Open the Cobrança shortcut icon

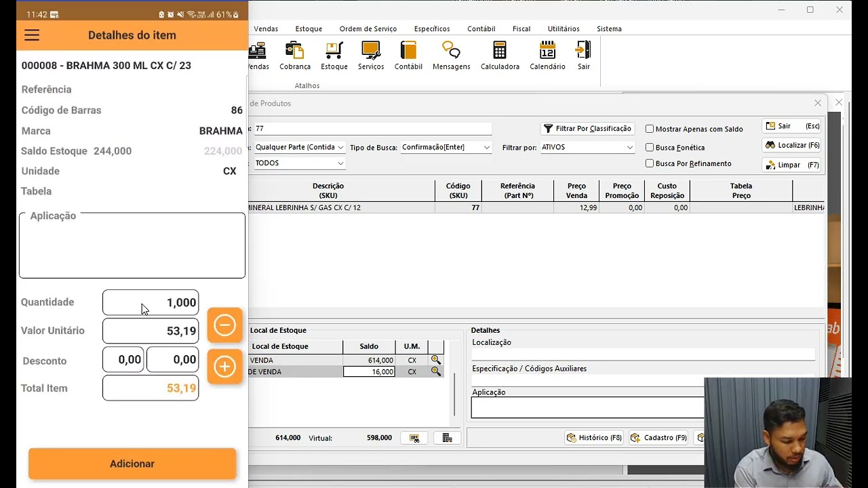295,56
